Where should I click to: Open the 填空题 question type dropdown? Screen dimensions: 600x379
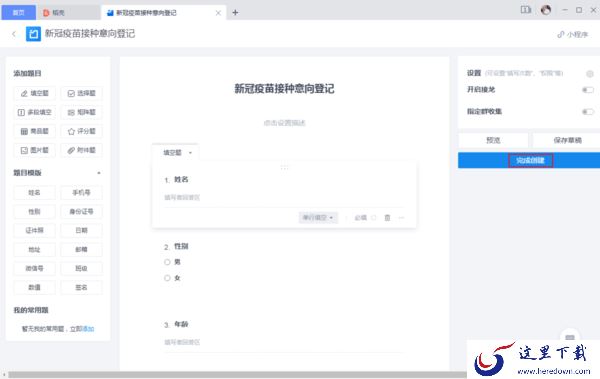(177, 153)
